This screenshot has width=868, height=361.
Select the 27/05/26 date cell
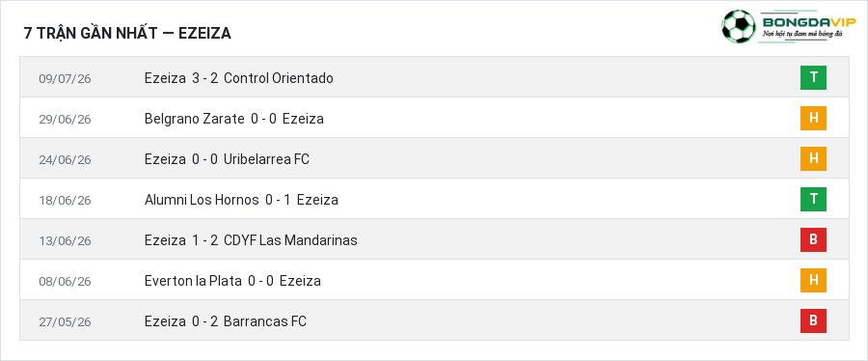65,321
